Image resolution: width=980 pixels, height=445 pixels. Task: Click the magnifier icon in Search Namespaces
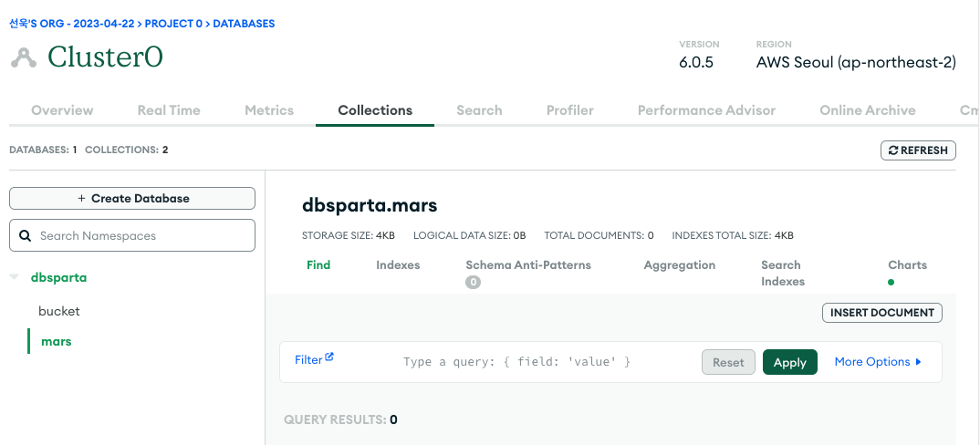coord(25,235)
